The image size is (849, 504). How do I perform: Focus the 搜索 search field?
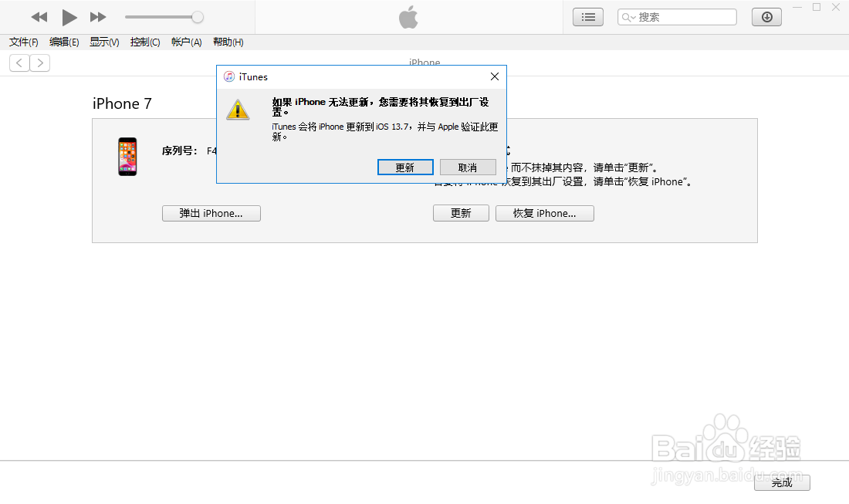[677, 17]
